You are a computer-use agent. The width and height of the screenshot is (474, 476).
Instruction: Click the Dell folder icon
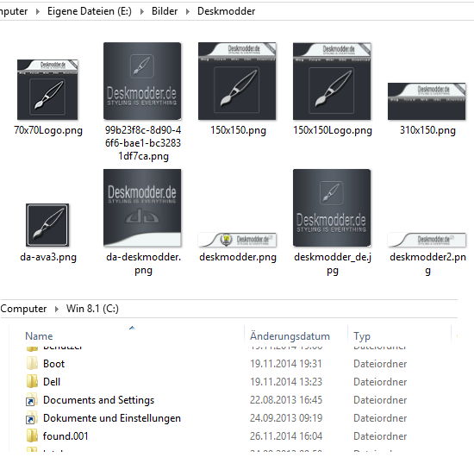click(32, 382)
